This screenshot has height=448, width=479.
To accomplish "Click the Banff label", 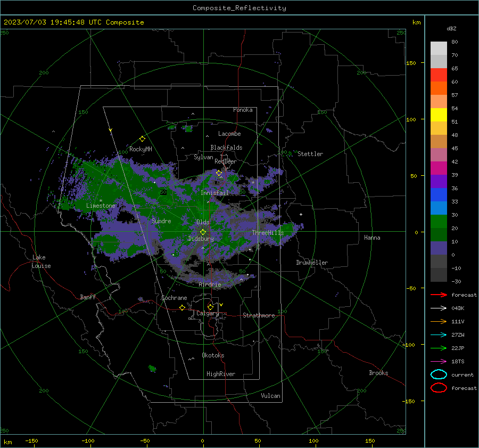I will 88,297.
